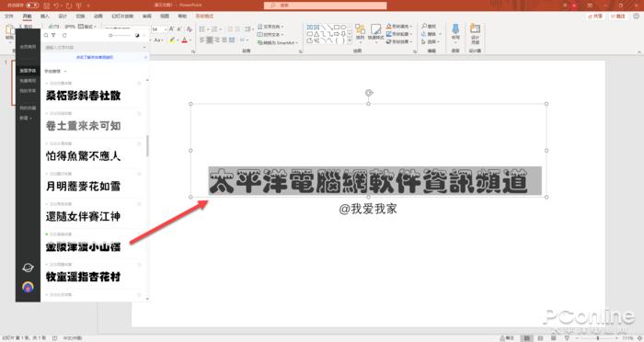Click the search icon in font panel
The width and height of the screenshot is (644, 342).
pos(46,35)
